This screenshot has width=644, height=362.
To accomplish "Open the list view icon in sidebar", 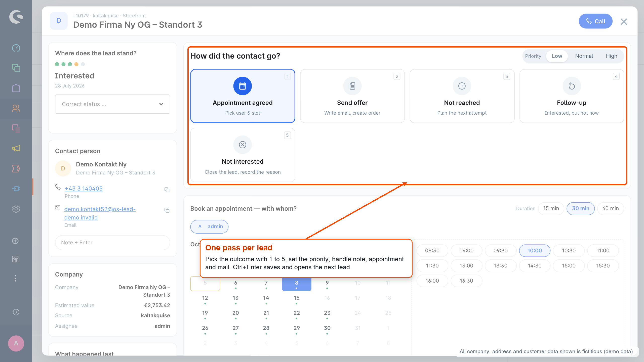I will coord(16,128).
